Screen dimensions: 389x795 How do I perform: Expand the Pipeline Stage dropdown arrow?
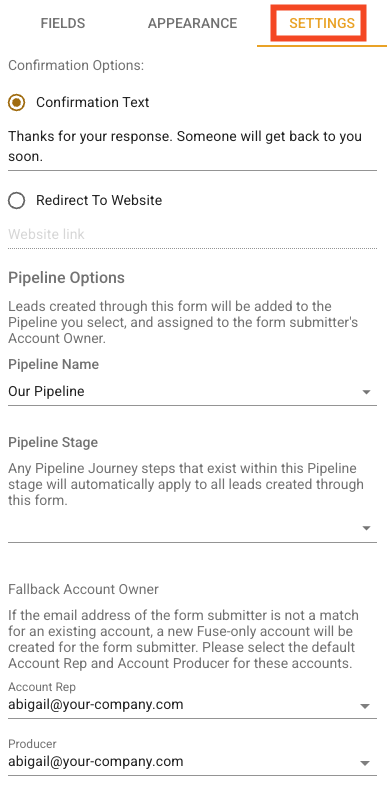click(x=367, y=528)
